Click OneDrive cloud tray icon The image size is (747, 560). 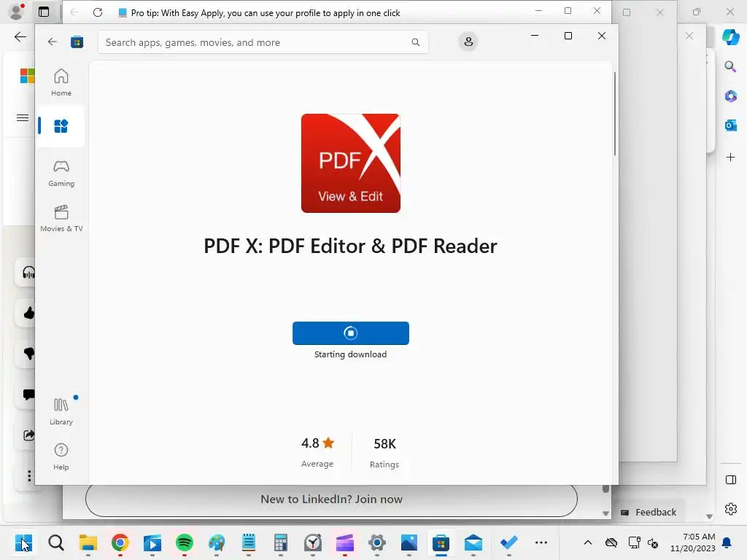611,542
